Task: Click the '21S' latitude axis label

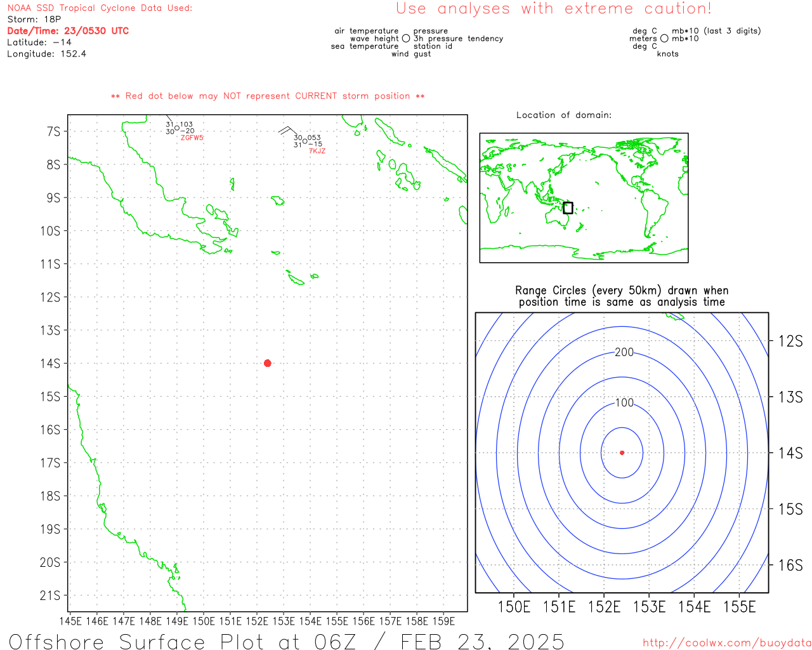Action: [51, 595]
